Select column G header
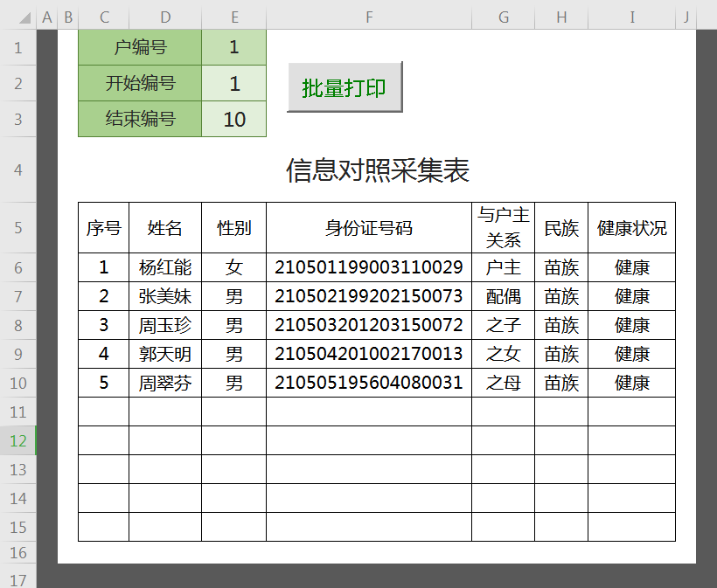This screenshot has height=588, width=717. tap(504, 17)
